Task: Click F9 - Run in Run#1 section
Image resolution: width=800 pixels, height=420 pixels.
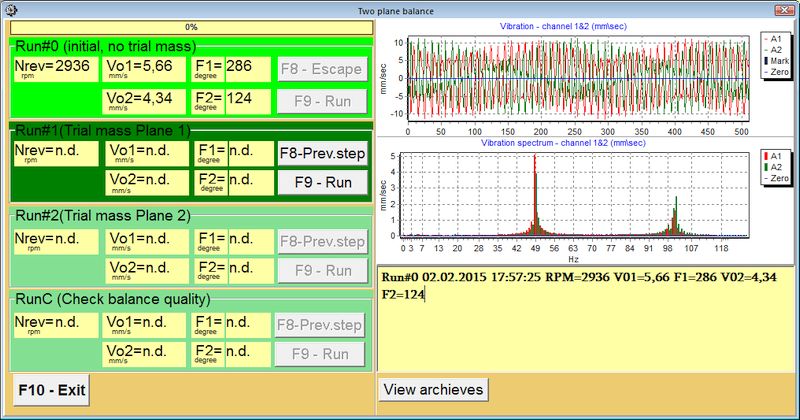Action: point(322,182)
